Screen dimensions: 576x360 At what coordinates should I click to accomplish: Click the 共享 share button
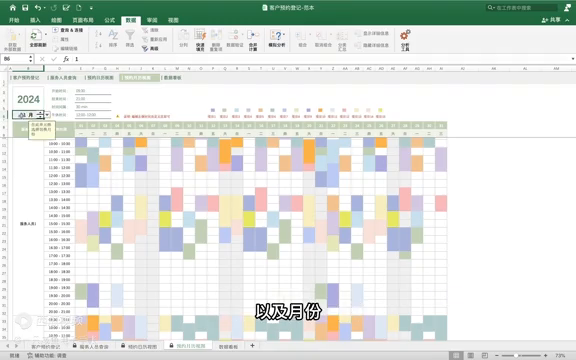click(551, 20)
